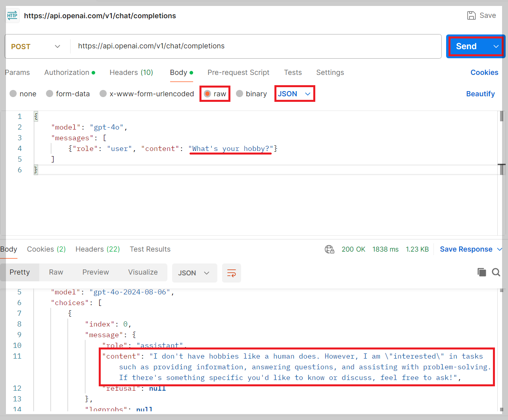Open the request body JSON type dropdown
508x420 pixels.
(x=294, y=94)
